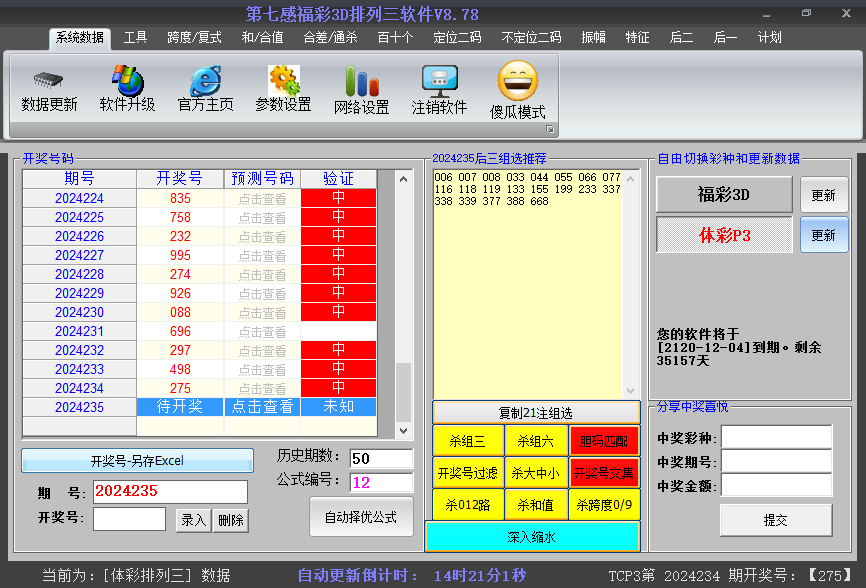Click the 数据更新 chip icon
This screenshot has height=588, width=866.
pyautogui.click(x=48, y=80)
